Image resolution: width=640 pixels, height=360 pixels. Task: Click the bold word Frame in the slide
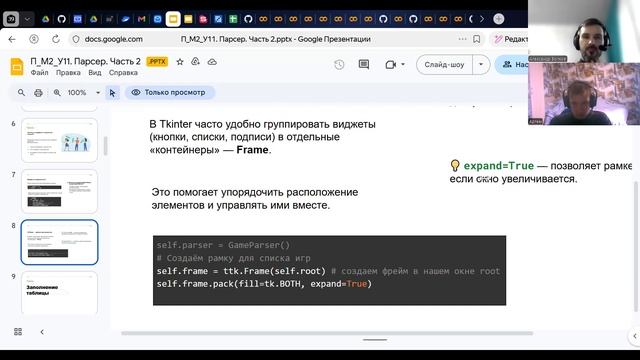pyautogui.click(x=252, y=150)
